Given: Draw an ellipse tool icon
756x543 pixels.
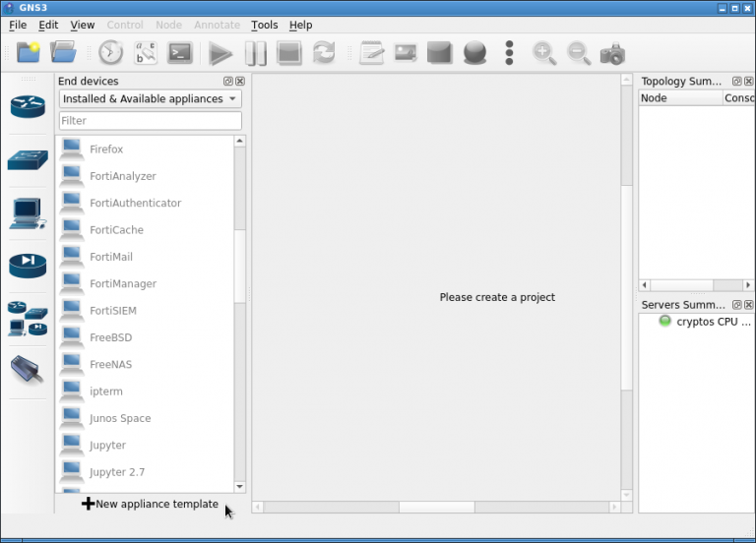Looking at the screenshot, I should (474, 52).
